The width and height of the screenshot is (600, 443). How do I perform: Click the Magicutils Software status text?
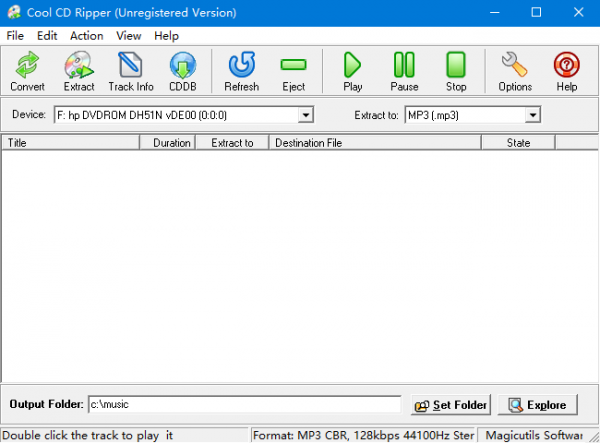click(534, 435)
